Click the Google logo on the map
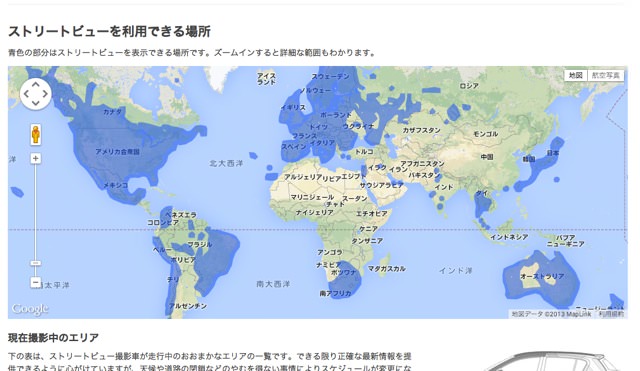 click(x=30, y=309)
